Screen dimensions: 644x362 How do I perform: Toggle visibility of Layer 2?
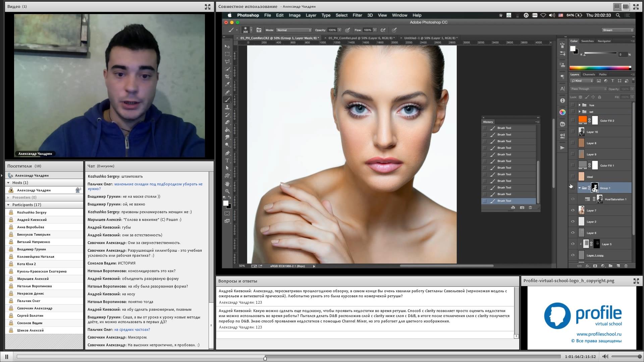(x=573, y=222)
